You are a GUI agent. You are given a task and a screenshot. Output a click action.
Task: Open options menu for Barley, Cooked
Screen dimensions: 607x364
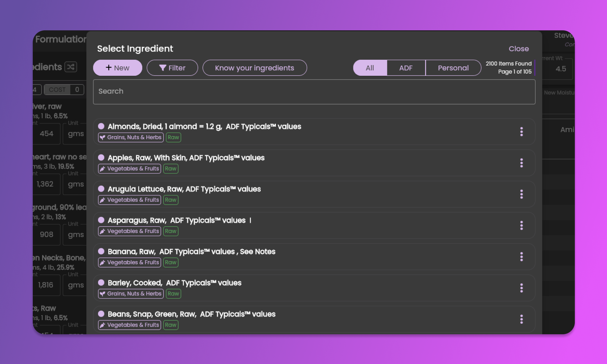pyautogui.click(x=521, y=288)
